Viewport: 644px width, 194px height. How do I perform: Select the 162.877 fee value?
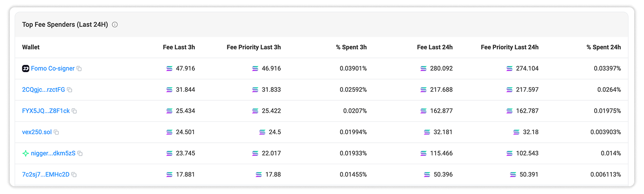pyautogui.click(x=441, y=111)
